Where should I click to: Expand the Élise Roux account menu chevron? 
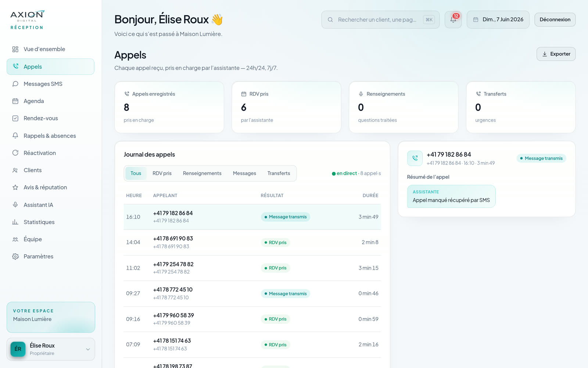point(88,350)
